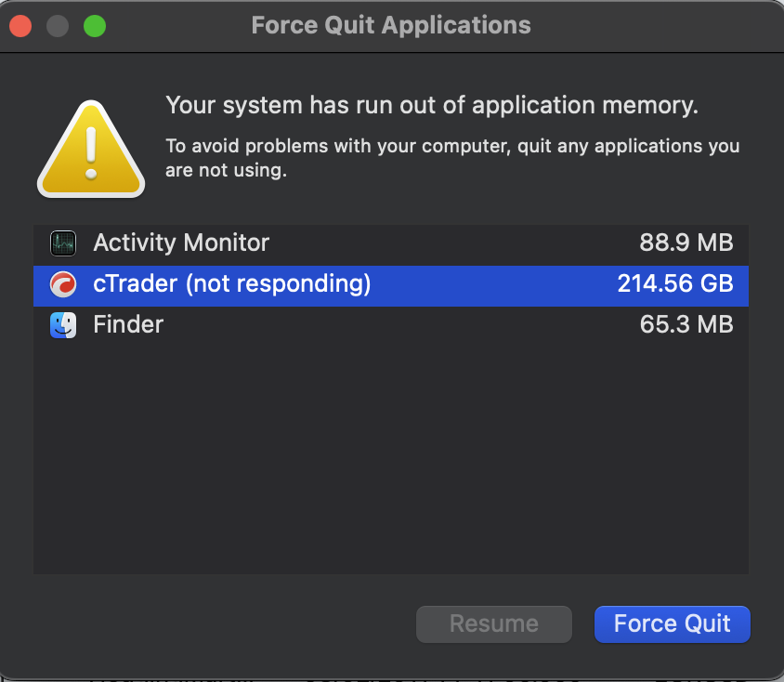784x682 pixels.
Task: Click the Activity Monitor app icon
Action: coord(63,243)
